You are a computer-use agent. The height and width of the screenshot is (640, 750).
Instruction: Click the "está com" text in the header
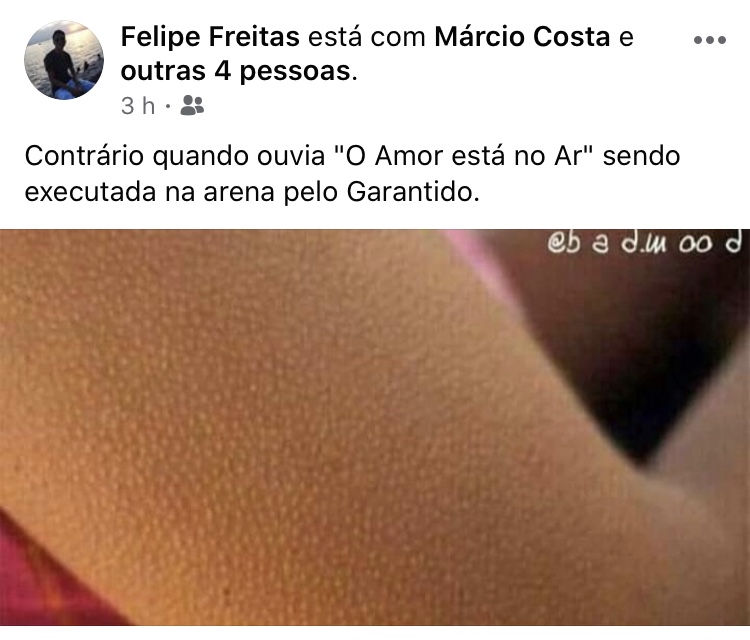coord(367,37)
